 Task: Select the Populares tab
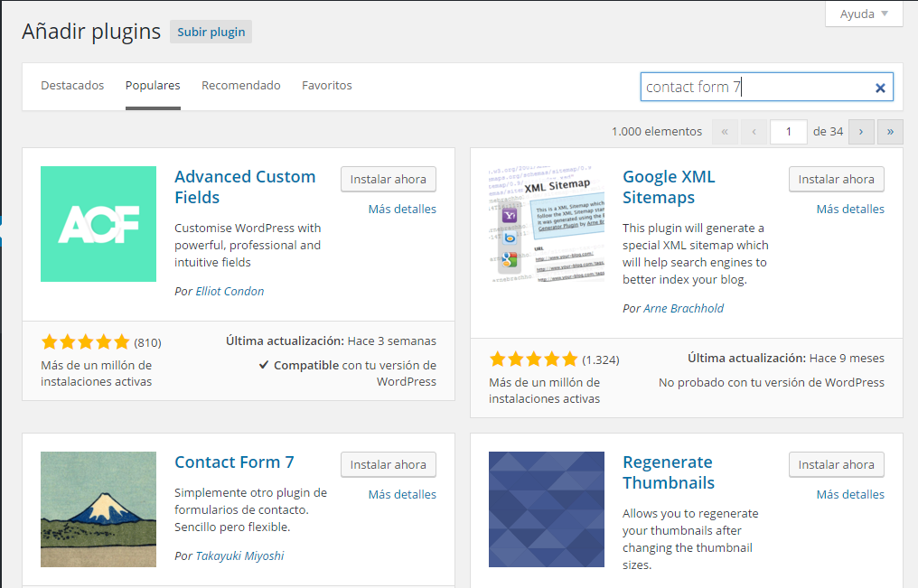[153, 86]
